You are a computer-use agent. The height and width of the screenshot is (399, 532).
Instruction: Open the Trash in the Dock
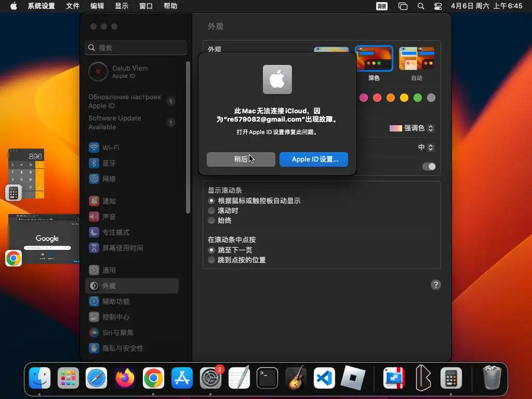[x=492, y=377]
